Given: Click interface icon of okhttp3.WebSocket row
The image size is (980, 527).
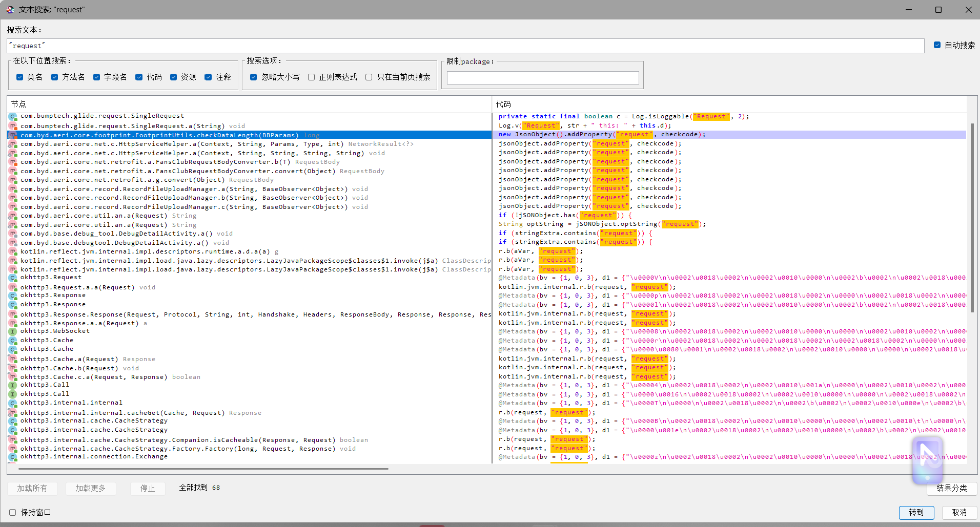Looking at the screenshot, I should point(13,331).
